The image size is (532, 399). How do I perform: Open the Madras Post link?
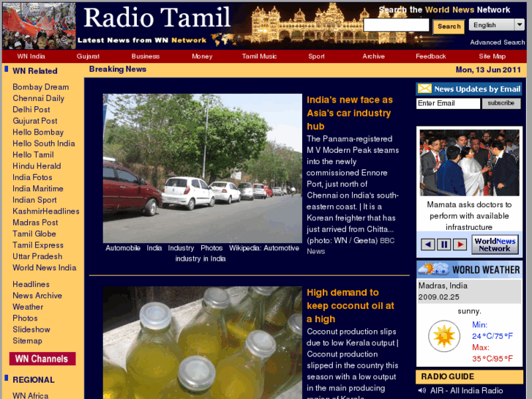tap(35, 223)
